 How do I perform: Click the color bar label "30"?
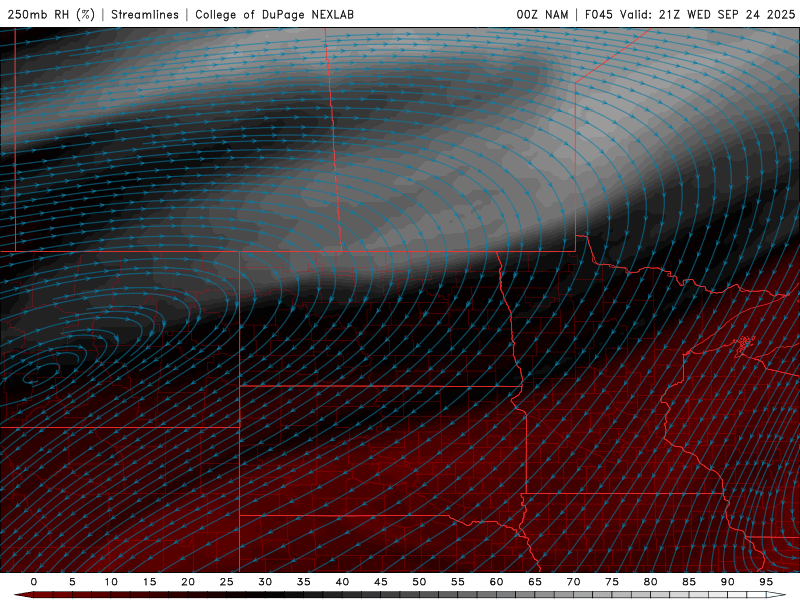265,582
